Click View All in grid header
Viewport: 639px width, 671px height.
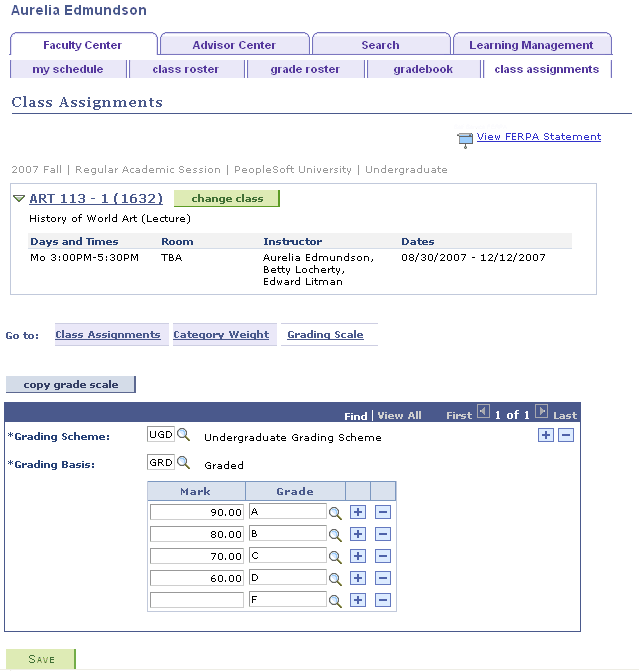(x=399, y=416)
